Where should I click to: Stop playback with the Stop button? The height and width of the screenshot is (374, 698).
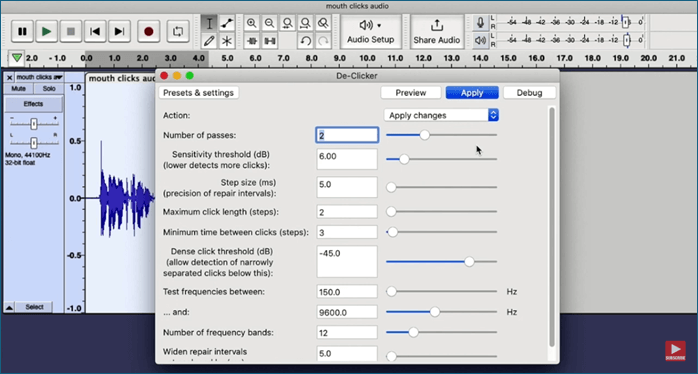pyautogui.click(x=71, y=31)
